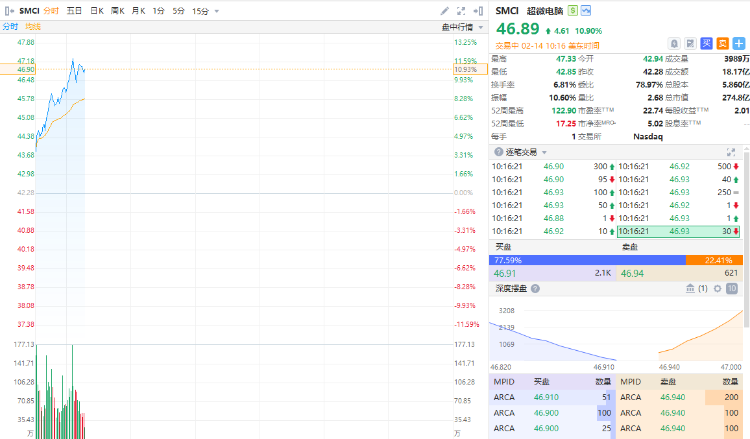Select the ARCA bid row at 46.910
The height and width of the screenshot is (439, 750).
552,397
